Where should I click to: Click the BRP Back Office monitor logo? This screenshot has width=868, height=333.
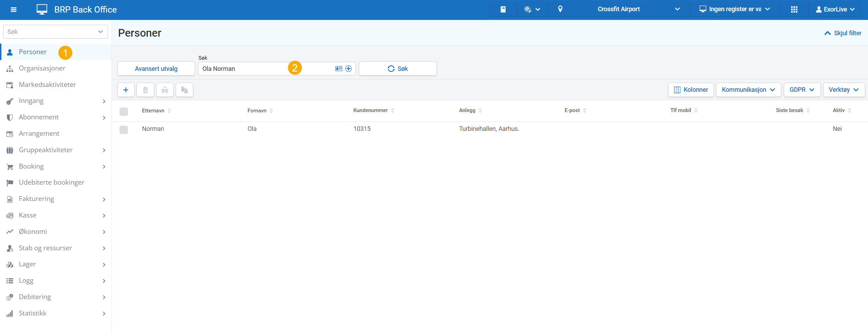click(x=42, y=9)
